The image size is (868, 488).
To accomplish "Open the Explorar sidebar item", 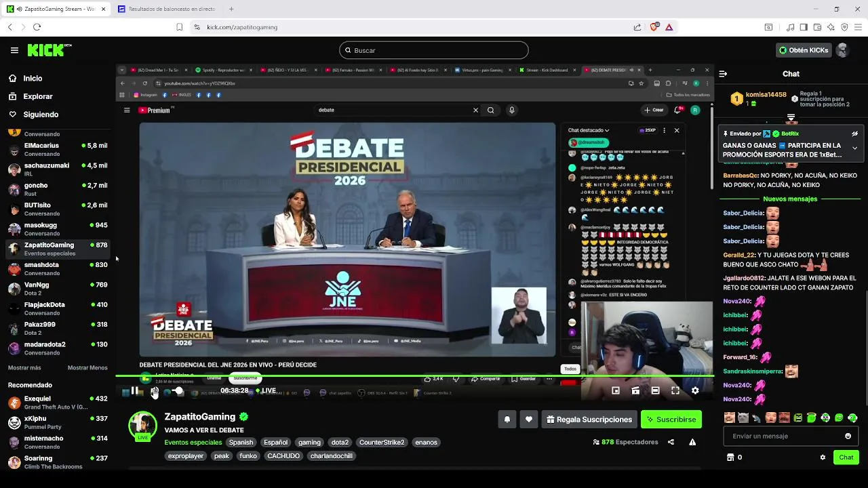I will 37,97.
